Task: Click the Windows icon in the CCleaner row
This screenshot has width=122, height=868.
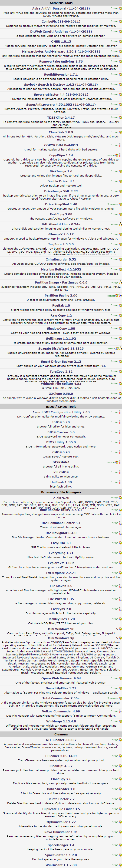Action: [x=120, y=756]
